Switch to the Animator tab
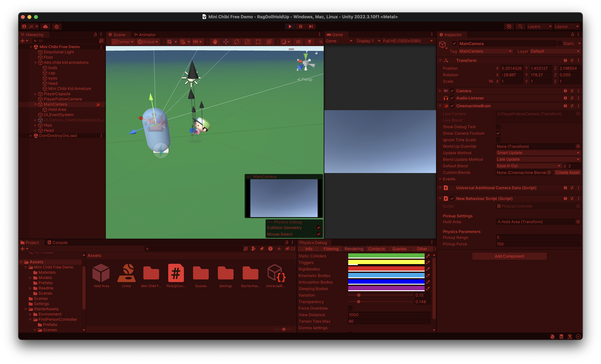This screenshot has width=601, height=364. [x=145, y=35]
